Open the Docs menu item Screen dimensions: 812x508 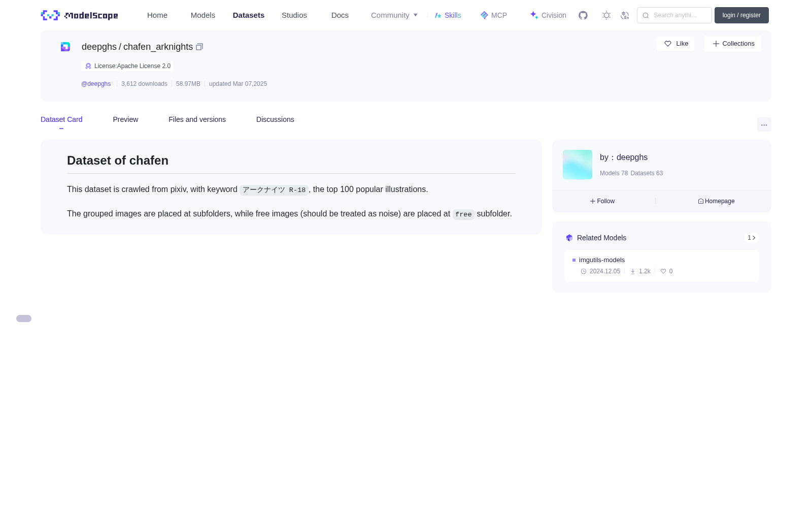(340, 15)
